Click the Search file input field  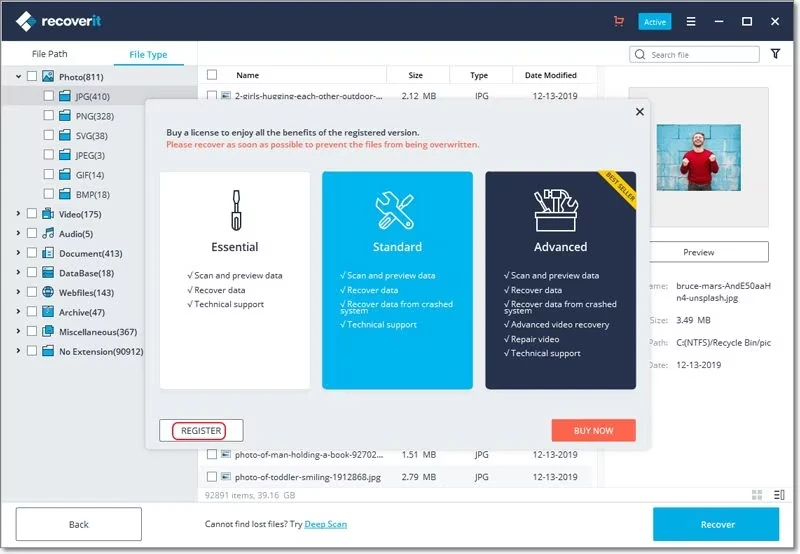pyautogui.click(x=694, y=55)
